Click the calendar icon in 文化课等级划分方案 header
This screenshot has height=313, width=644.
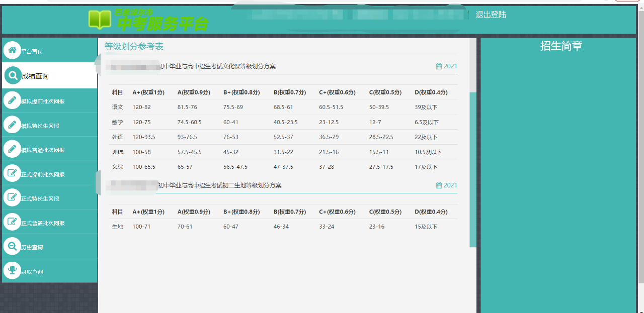pyautogui.click(x=439, y=66)
